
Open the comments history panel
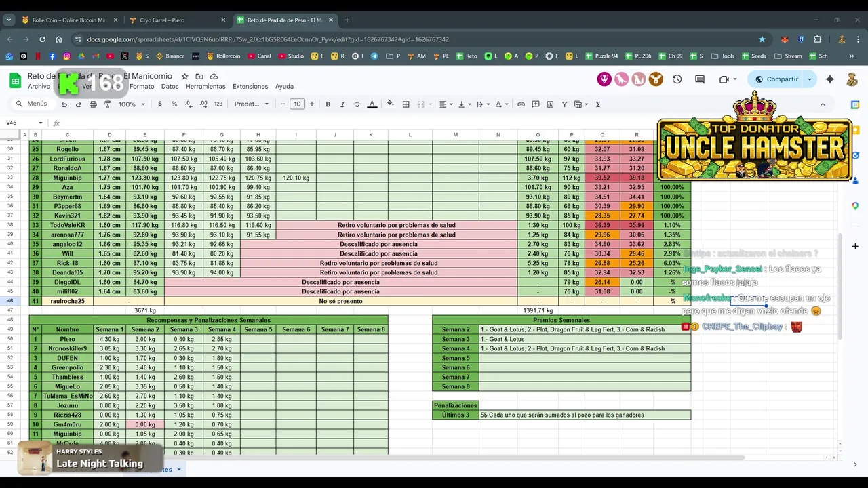point(699,79)
